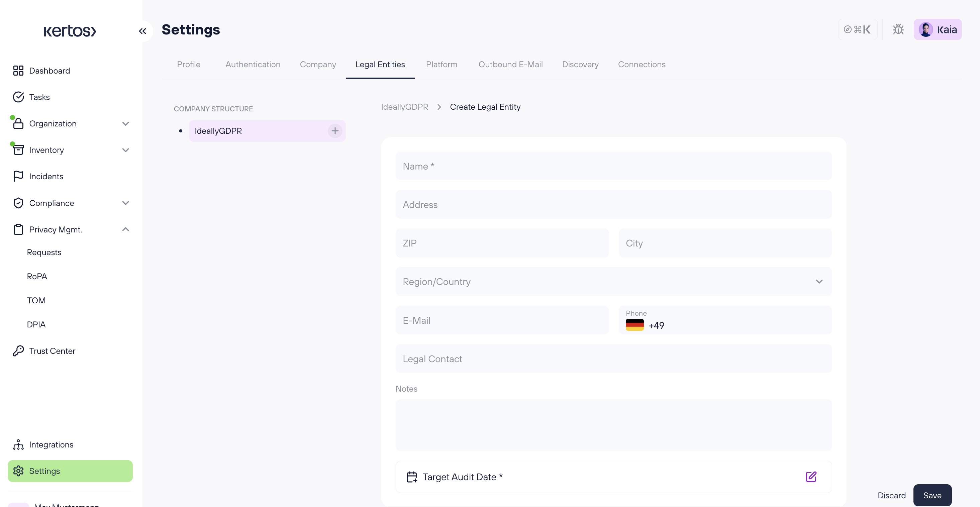Switch to the Outbound E-Mail tab
980x507 pixels.
click(x=510, y=64)
